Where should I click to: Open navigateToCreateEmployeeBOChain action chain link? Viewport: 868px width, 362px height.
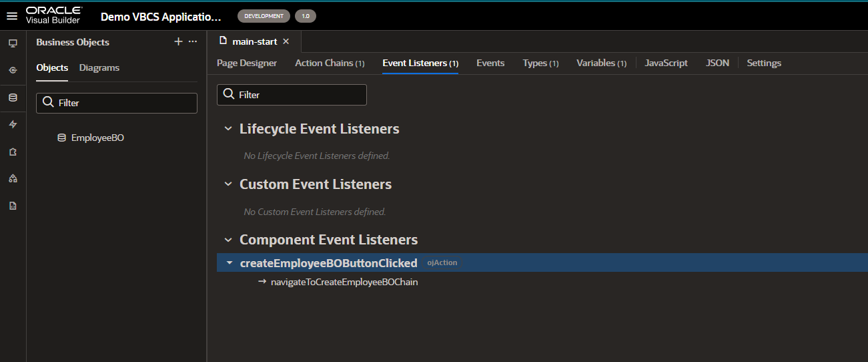pyautogui.click(x=344, y=282)
